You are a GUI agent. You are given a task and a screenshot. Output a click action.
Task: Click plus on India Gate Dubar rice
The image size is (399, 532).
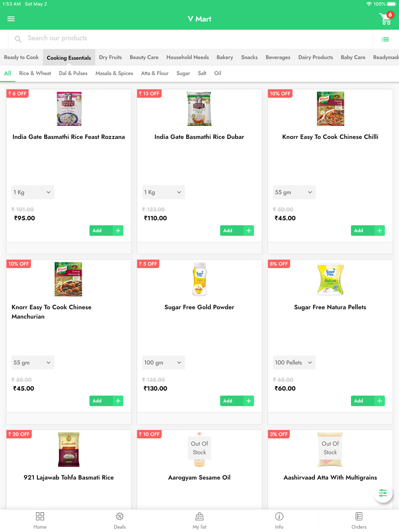pos(249,231)
